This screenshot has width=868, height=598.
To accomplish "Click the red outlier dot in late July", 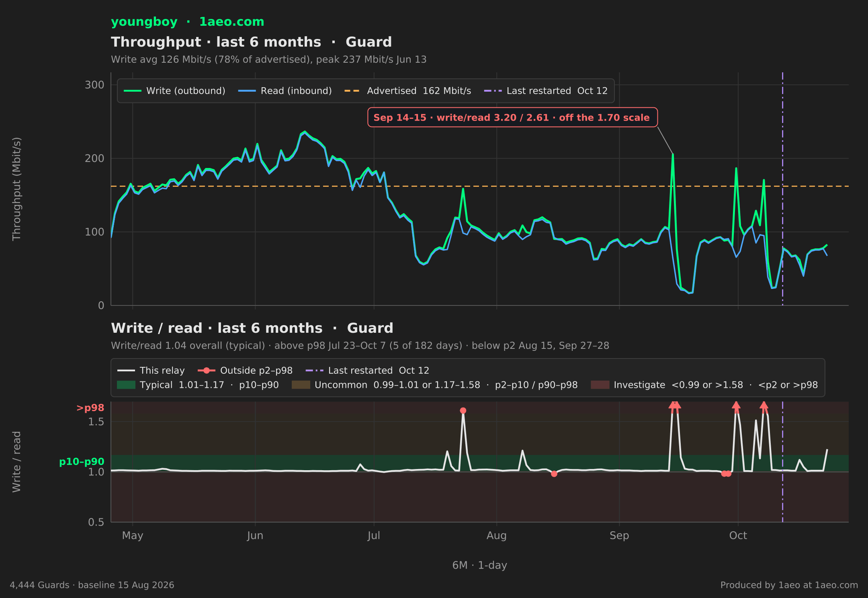I will click(x=463, y=411).
